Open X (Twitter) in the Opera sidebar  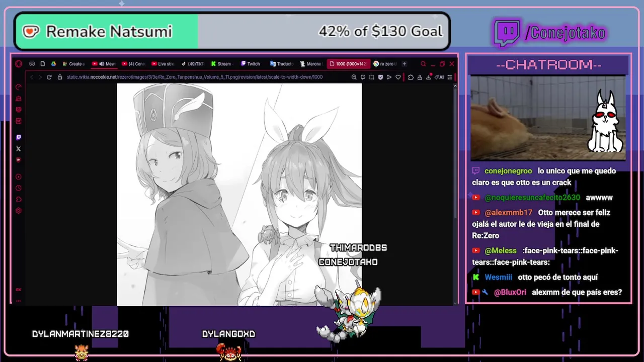click(19, 149)
